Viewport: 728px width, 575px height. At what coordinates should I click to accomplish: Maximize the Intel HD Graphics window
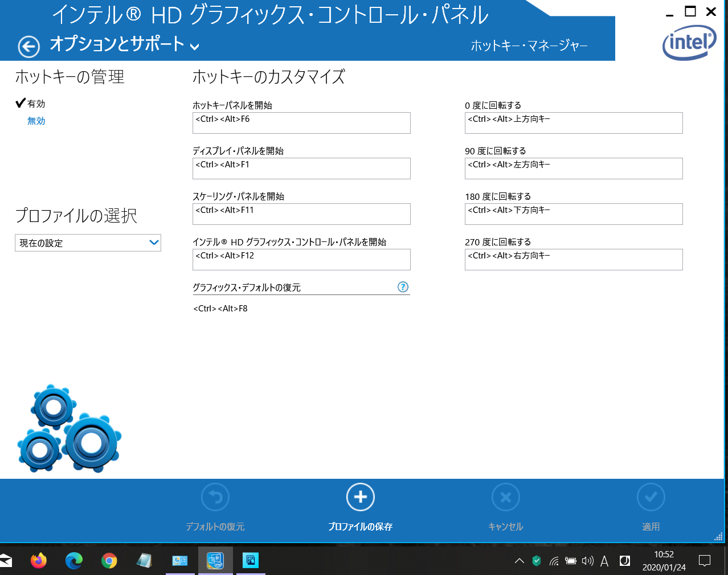pos(690,11)
